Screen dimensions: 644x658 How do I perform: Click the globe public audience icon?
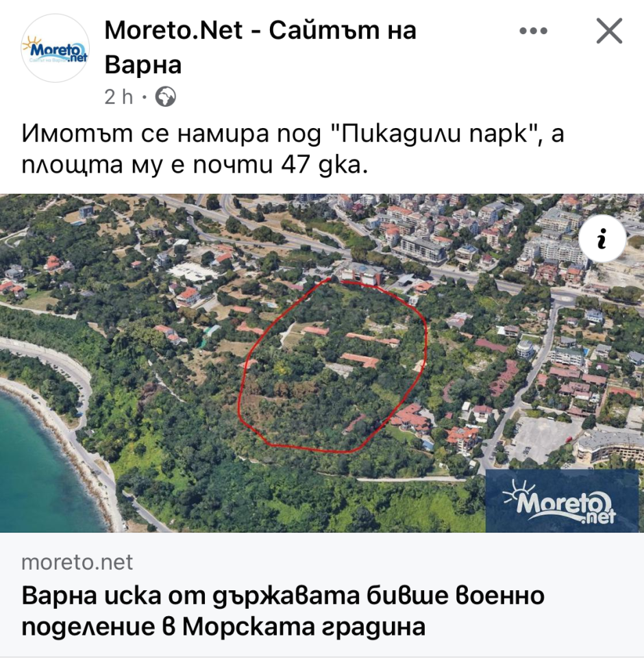[165, 97]
